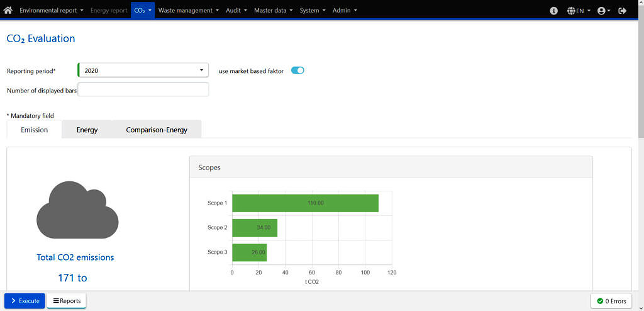Select the Comparison-Energy tab
Screen dimensions: 644x311
click(x=157, y=130)
